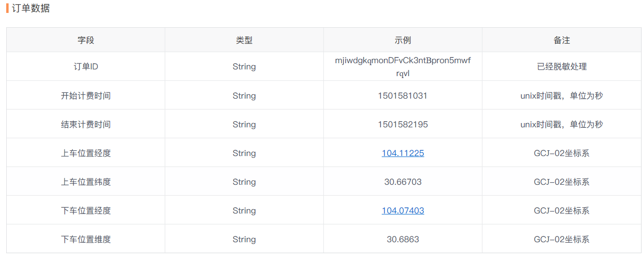Click the 下车位置经度 field cell

(x=86, y=211)
